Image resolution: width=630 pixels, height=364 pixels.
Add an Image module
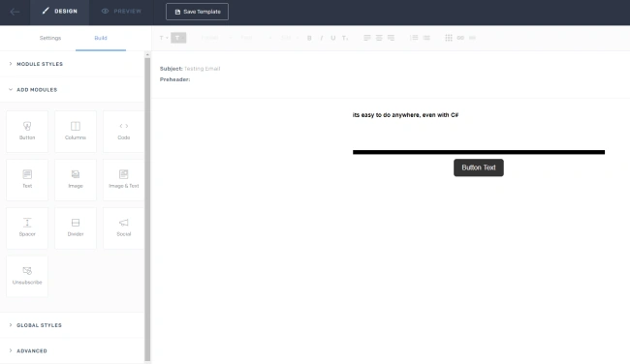pos(76,180)
